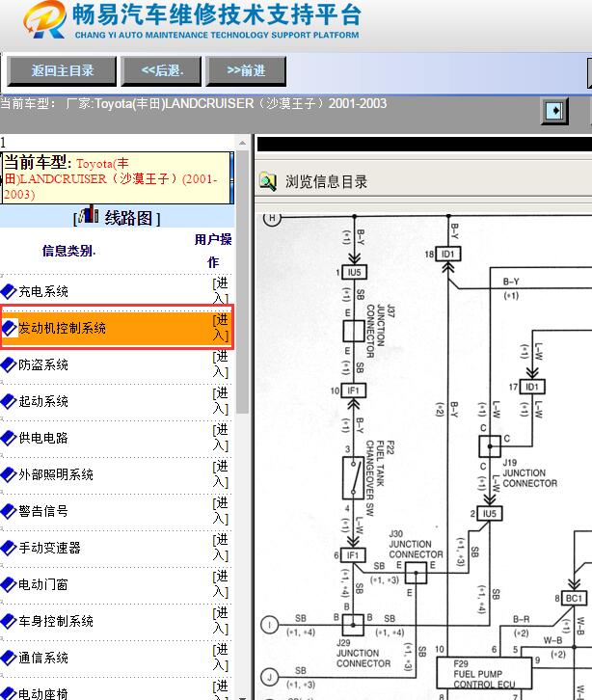592x700 pixels.
Task: Click the F22 fuel tank changeover switch symbol
Action: click(353, 477)
